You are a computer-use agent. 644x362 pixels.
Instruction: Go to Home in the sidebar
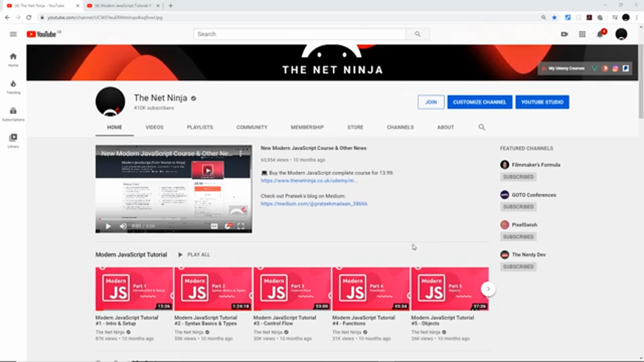[13, 60]
